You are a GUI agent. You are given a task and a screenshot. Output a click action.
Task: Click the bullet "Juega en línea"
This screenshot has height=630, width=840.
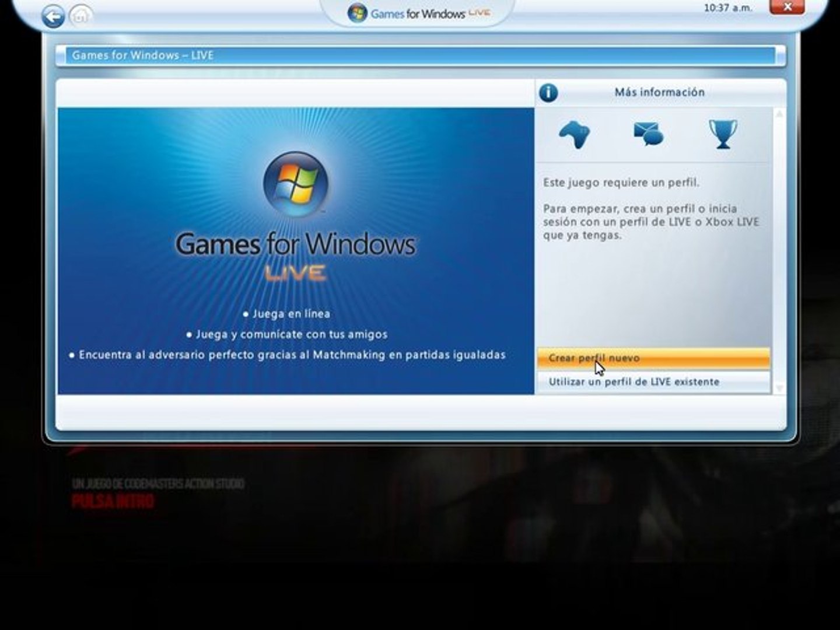(x=286, y=314)
